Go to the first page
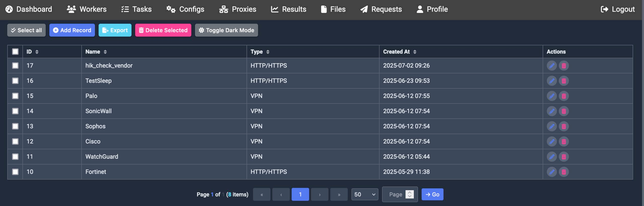This screenshot has height=206, width=644. tap(262, 194)
